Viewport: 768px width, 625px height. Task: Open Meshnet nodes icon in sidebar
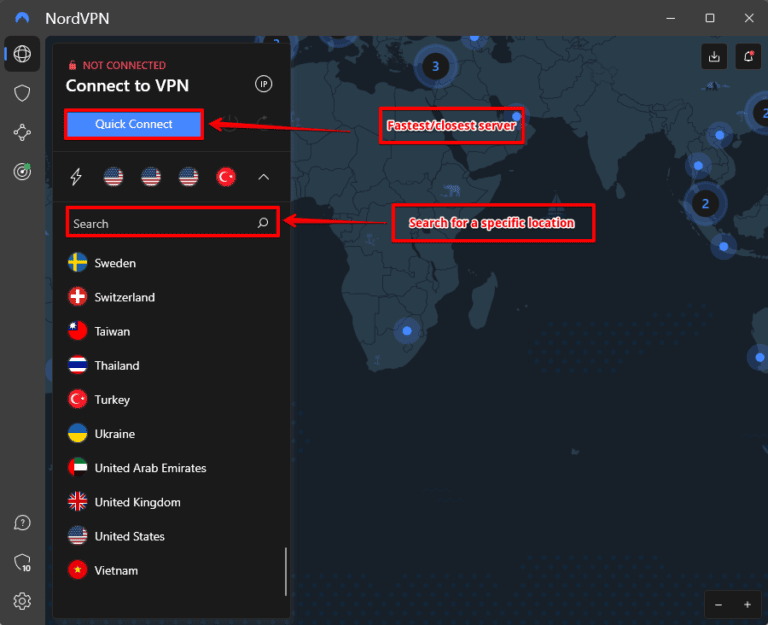pyautogui.click(x=22, y=132)
